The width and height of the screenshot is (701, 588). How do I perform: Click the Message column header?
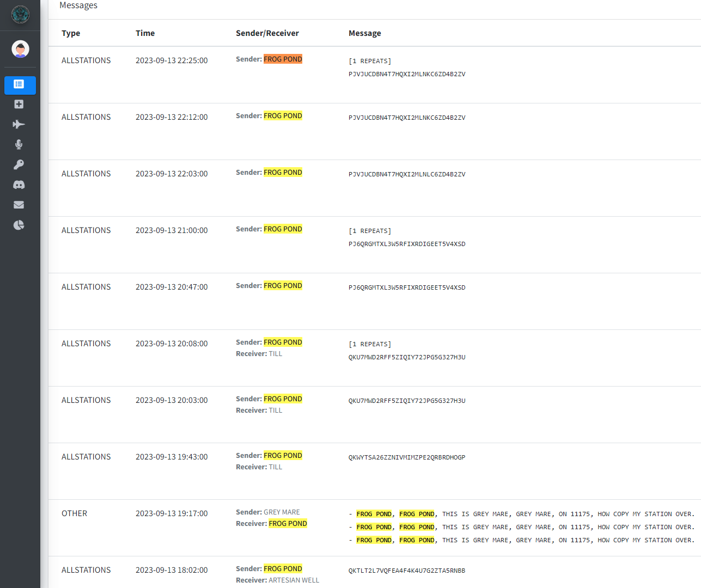[x=364, y=33]
